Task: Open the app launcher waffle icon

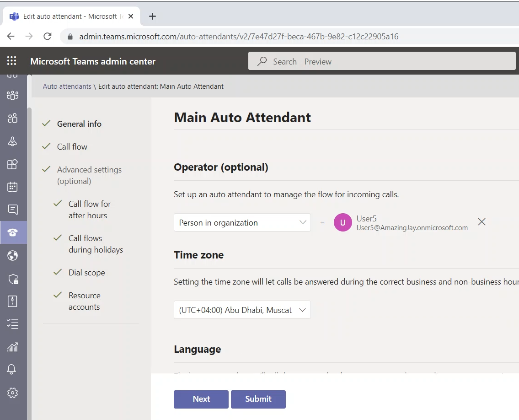Action: pyautogui.click(x=12, y=61)
